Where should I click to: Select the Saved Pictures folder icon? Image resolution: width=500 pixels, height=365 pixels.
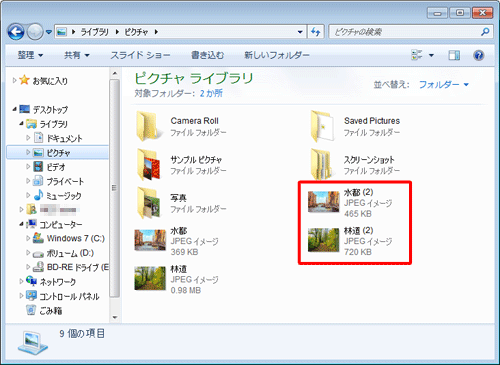point(322,126)
